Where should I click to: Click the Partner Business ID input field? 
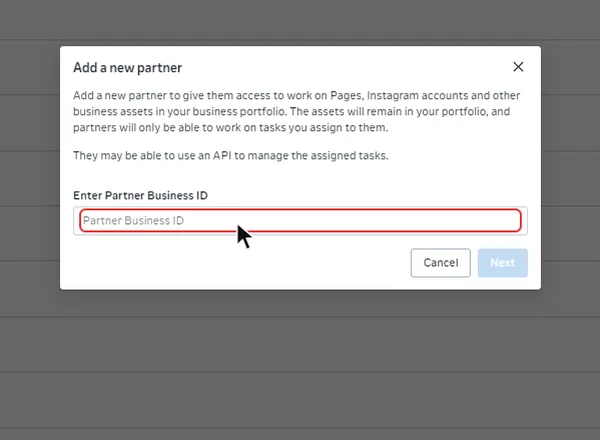(300, 221)
